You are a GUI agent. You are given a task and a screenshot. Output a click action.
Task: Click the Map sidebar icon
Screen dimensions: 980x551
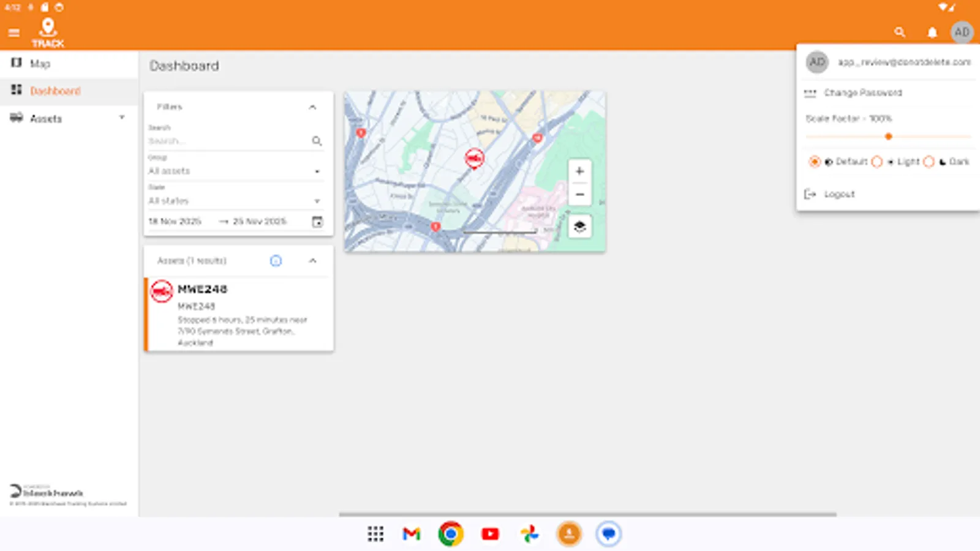pyautogui.click(x=16, y=63)
